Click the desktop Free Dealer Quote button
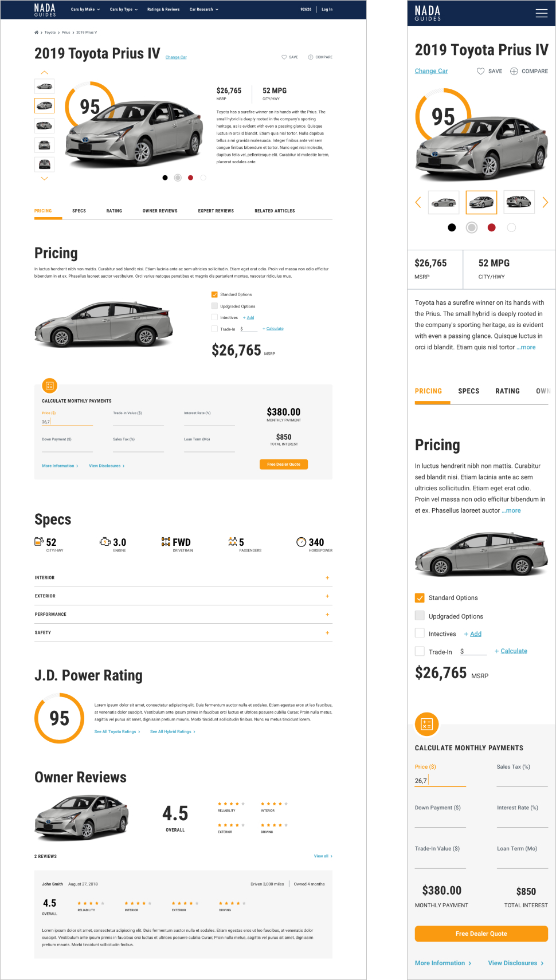The width and height of the screenshot is (556, 980). 284,465
